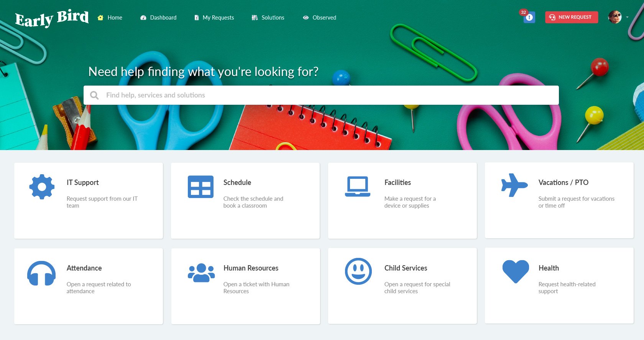Click the Early Bird logo
644x340 pixels.
click(x=52, y=18)
